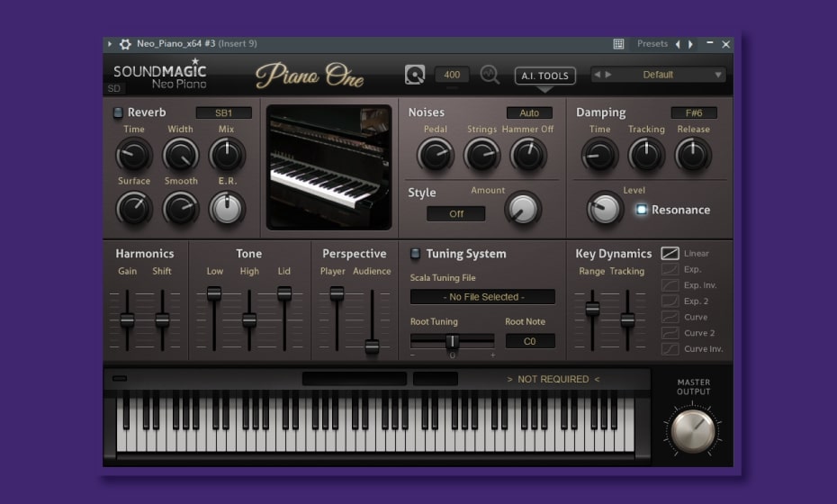This screenshot has height=504, width=837.
Task: Click the Pedal noise knob
Action: point(435,155)
